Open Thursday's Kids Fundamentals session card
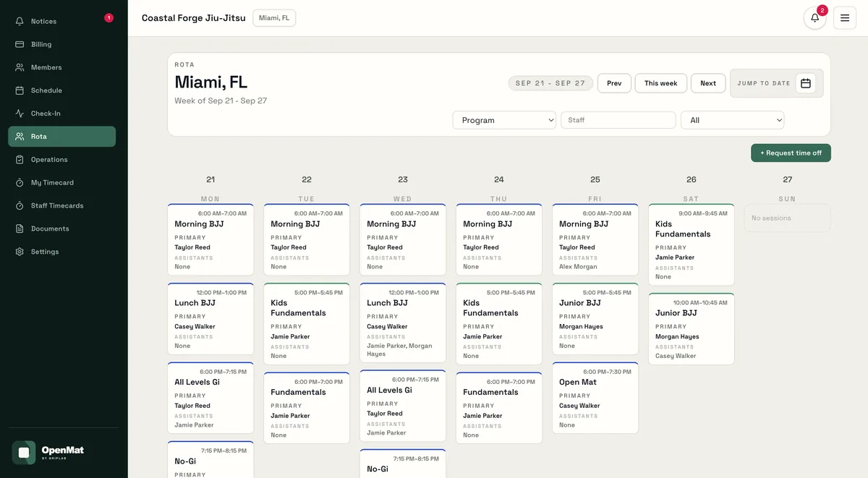Image resolution: width=868 pixels, height=478 pixels. [499, 324]
